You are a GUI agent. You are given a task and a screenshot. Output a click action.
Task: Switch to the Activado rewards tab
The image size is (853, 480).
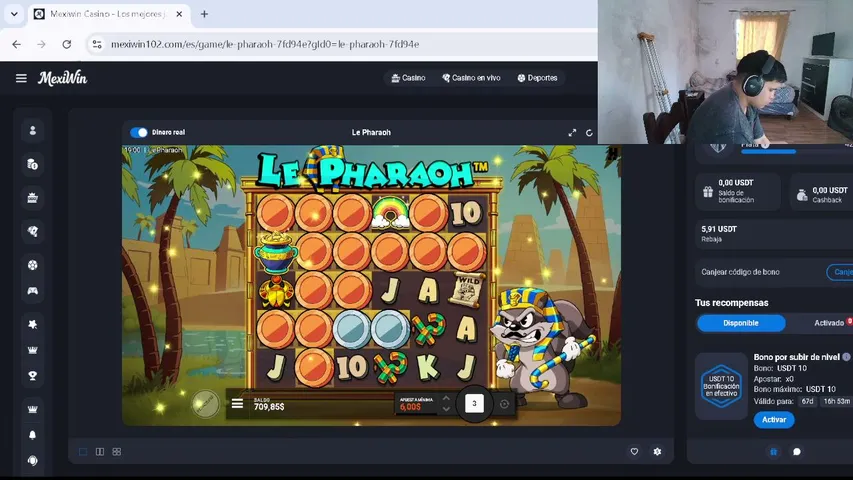pos(829,323)
